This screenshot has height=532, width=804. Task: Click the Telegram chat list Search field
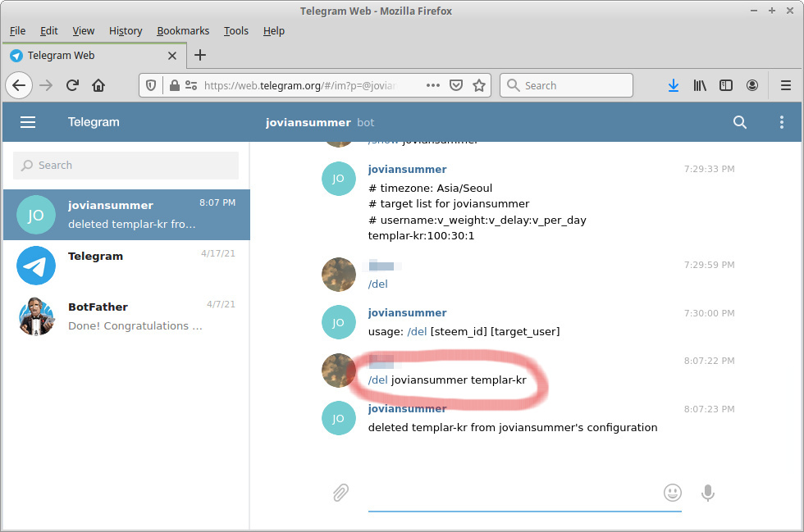click(126, 165)
